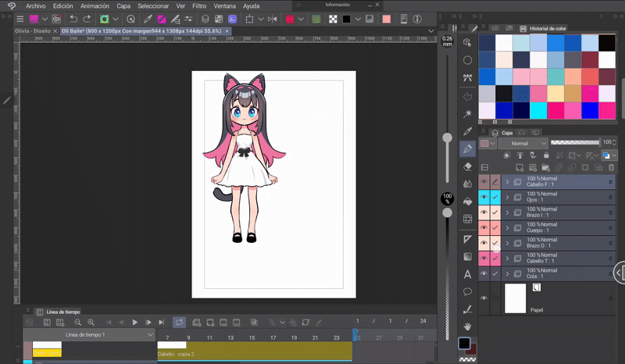This screenshot has width=625, height=364.
Task: Select the Hand move tool
Action: click(468, 326)
